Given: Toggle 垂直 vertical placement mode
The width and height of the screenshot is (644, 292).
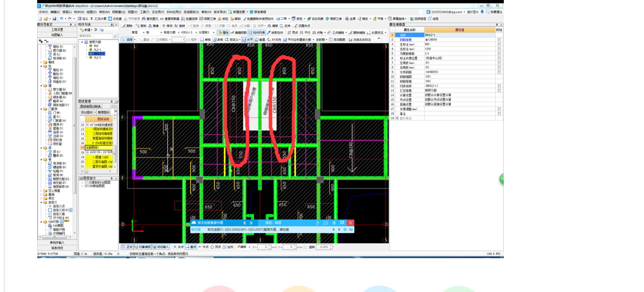Looking at the screenshot, I should 260,40.
